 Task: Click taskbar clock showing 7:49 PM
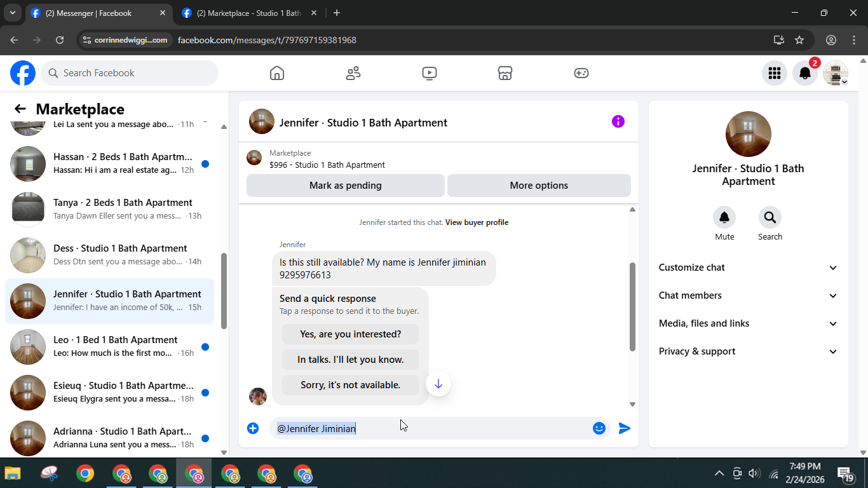tap(805, 473)
